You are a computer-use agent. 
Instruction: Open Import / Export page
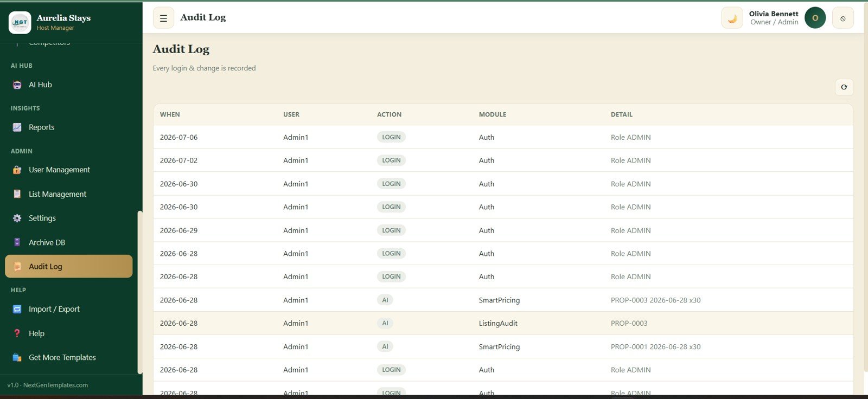pyautogui.click(x=68, y=309)
